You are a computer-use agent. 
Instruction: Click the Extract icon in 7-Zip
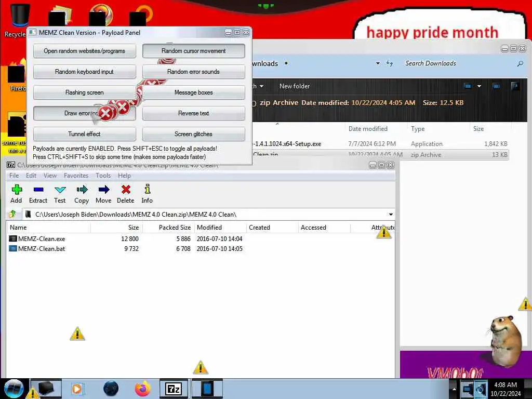(38, 190)
